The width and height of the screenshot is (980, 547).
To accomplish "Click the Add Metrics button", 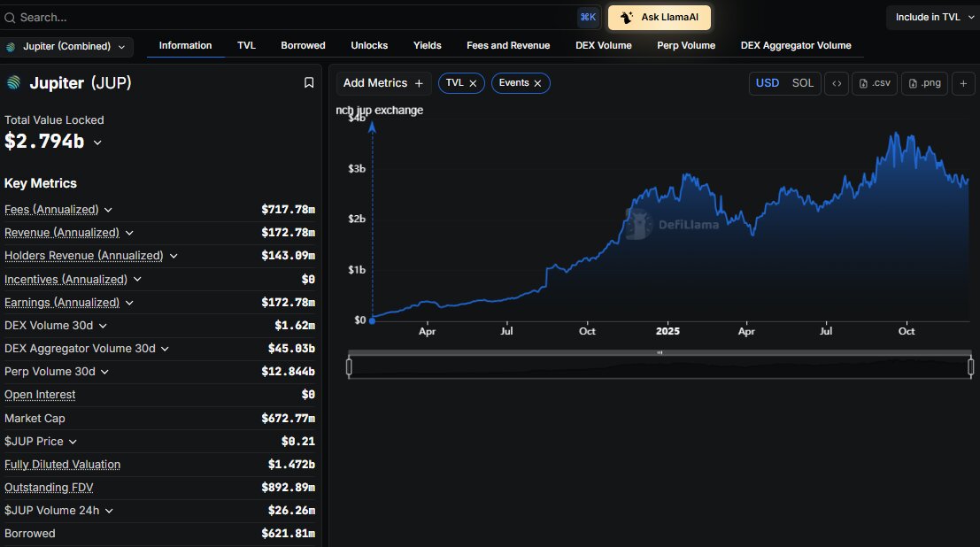I will pyautogui.click(x=383, y=83).
